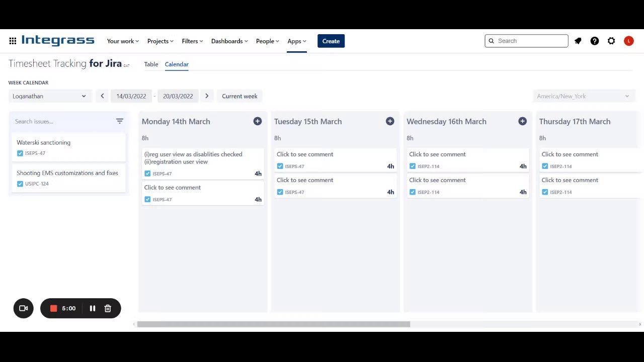Add worklog on Wednesday 16th March
644x362 pixels.
coord(522,121)
